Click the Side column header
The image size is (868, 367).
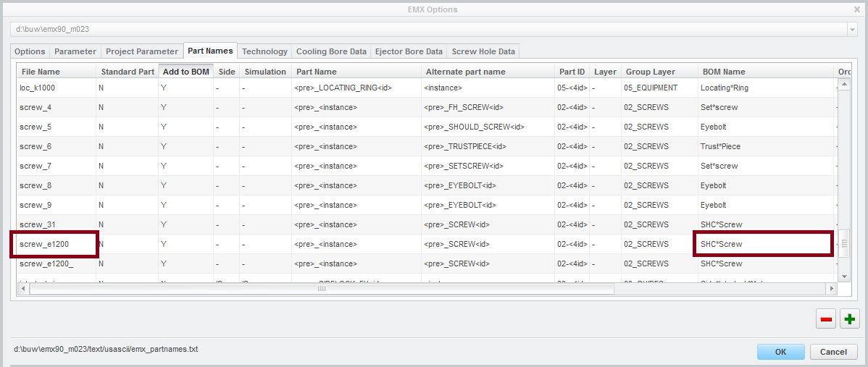(x=226, y=71)
